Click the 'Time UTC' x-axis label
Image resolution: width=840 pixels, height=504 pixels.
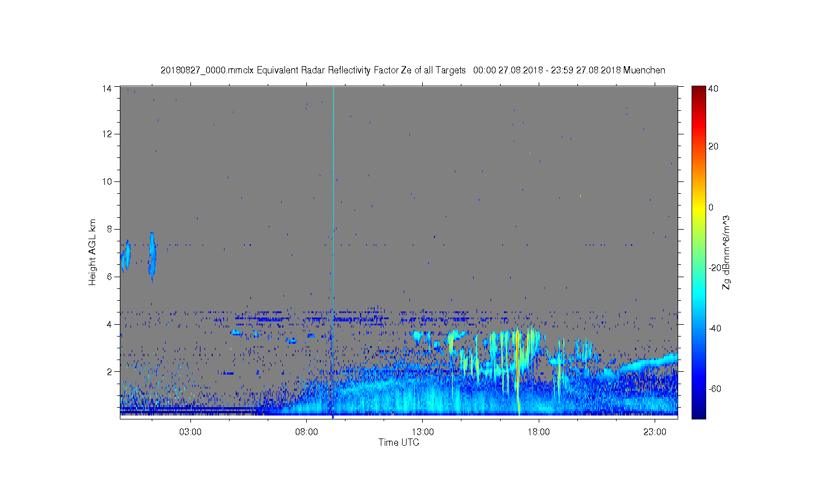pos(399,442)
